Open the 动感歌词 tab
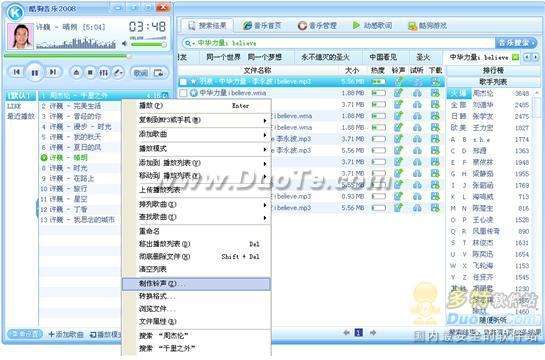Image resolution: width=545 pixels, height=360 pixels. point(372,25)
